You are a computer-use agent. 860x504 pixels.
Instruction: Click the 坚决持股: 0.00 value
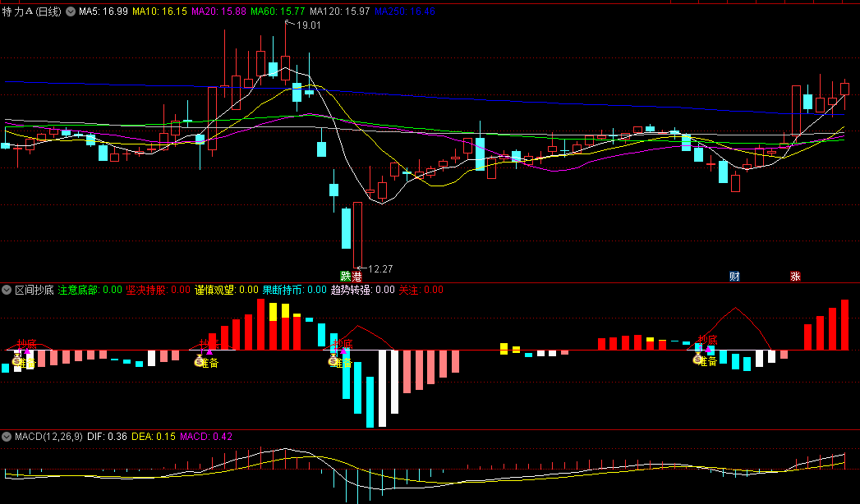[x=158, y=290]
